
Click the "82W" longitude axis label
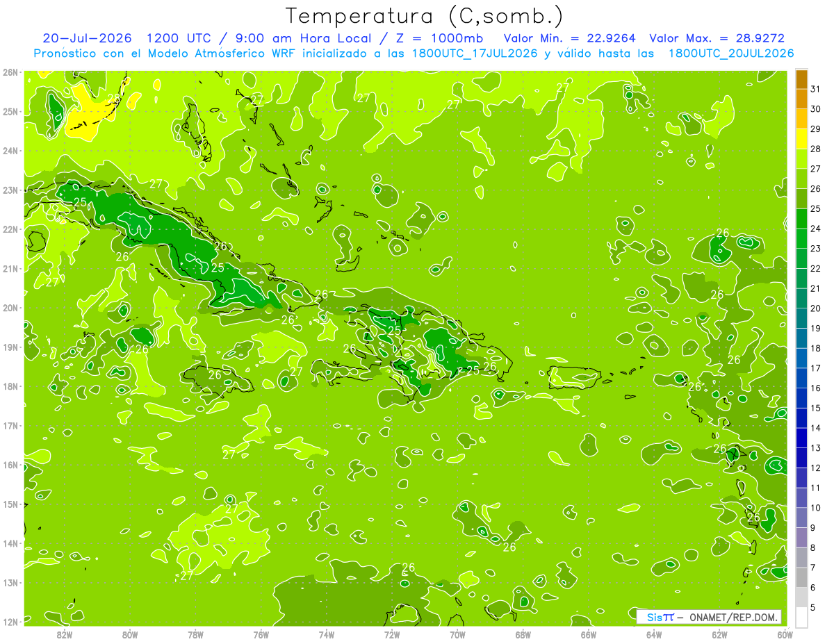pos(65,634)
